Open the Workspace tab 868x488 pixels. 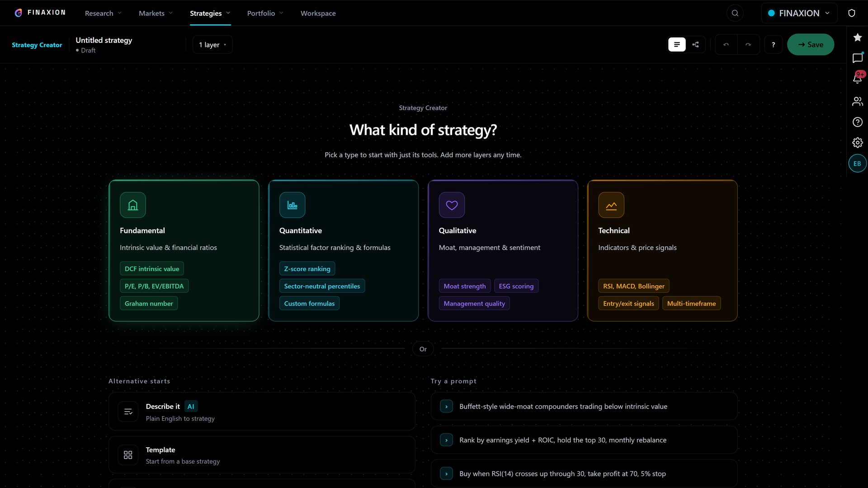[x=318, y=13]
